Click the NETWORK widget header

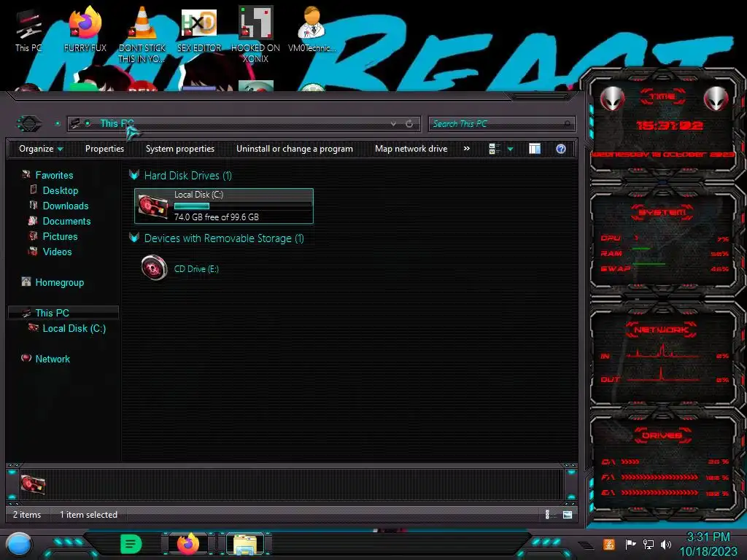point(661,330)
